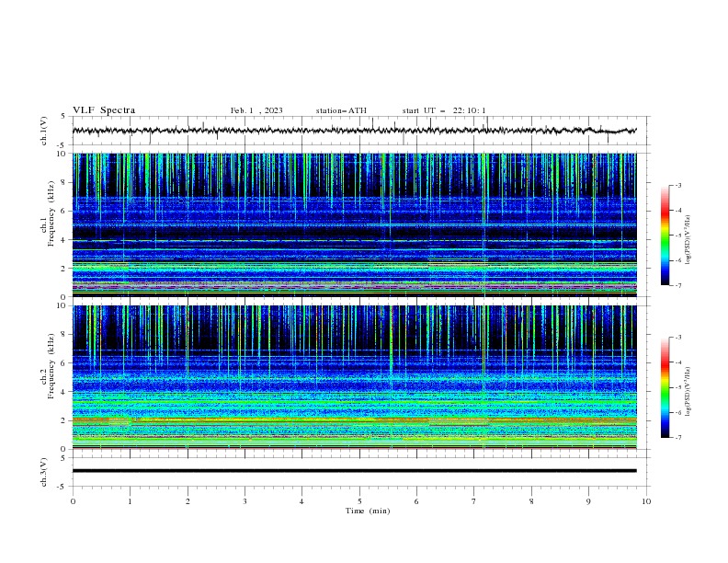Viewport: 728px width, 563px height.
Task: Click time axis tick label '7'
Action: pyautogui.click(x=474, y=501)
